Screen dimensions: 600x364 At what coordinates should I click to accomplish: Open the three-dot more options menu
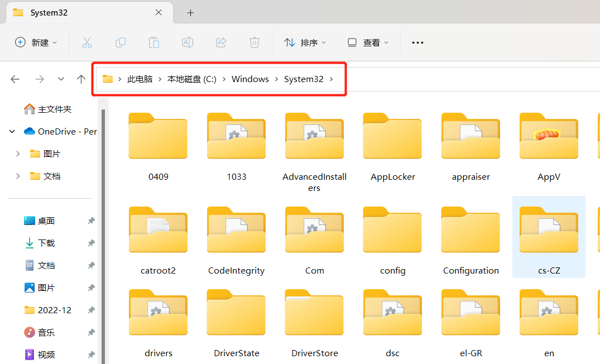[417, 42]
